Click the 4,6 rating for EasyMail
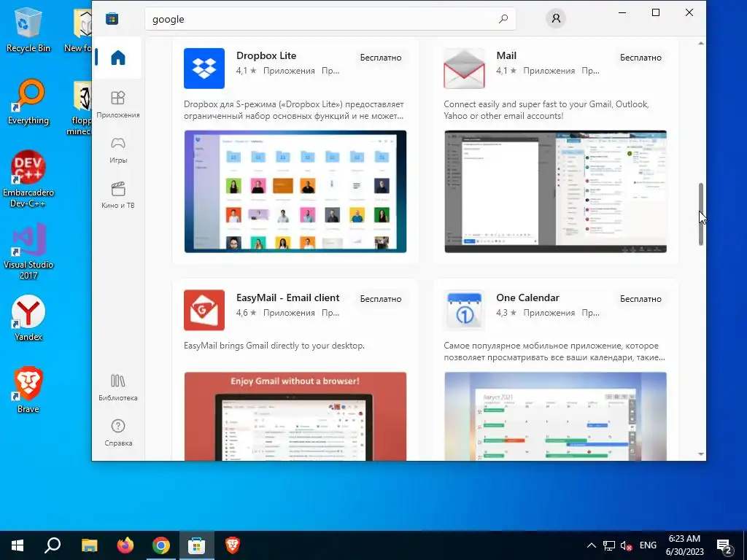This screenshot has height=560, width=747. click(247, 313)
